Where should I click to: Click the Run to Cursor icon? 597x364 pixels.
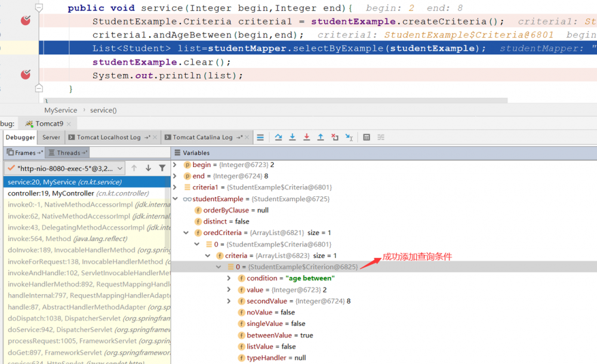coord(349,137)
